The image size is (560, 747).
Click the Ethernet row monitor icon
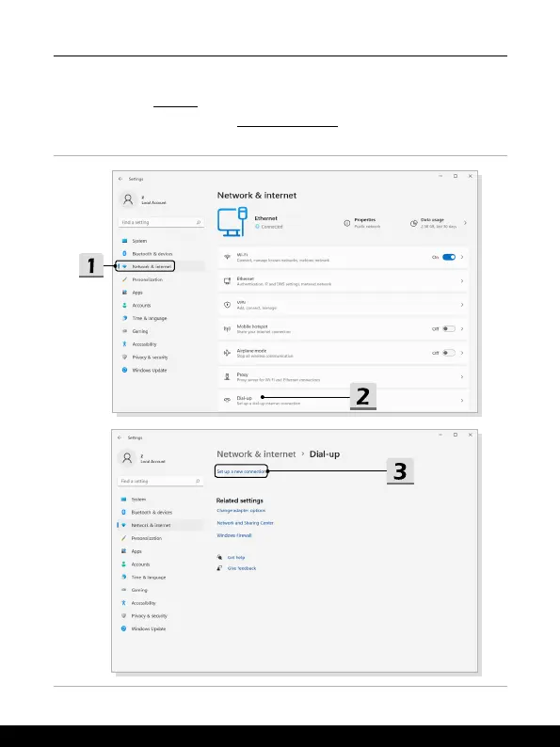228,281
